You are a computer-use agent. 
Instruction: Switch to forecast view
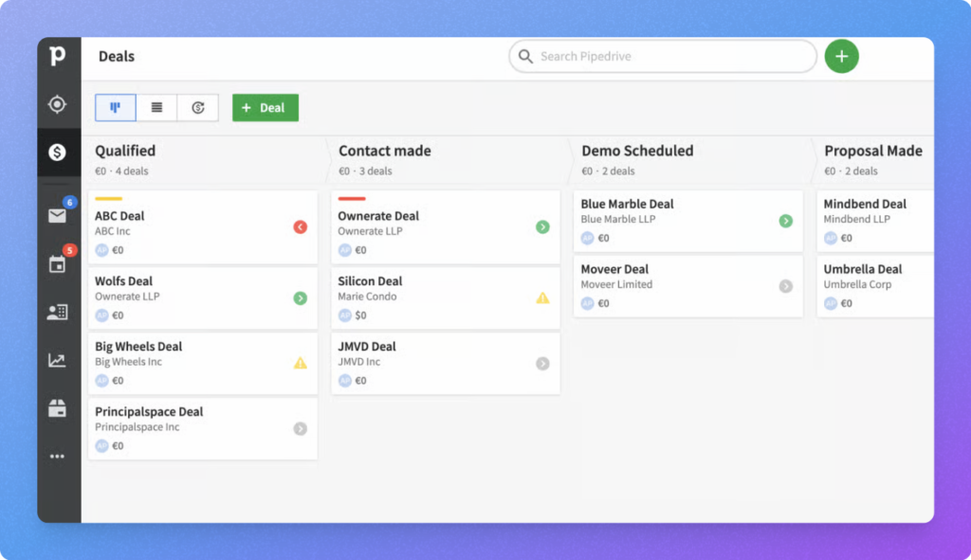197,108
